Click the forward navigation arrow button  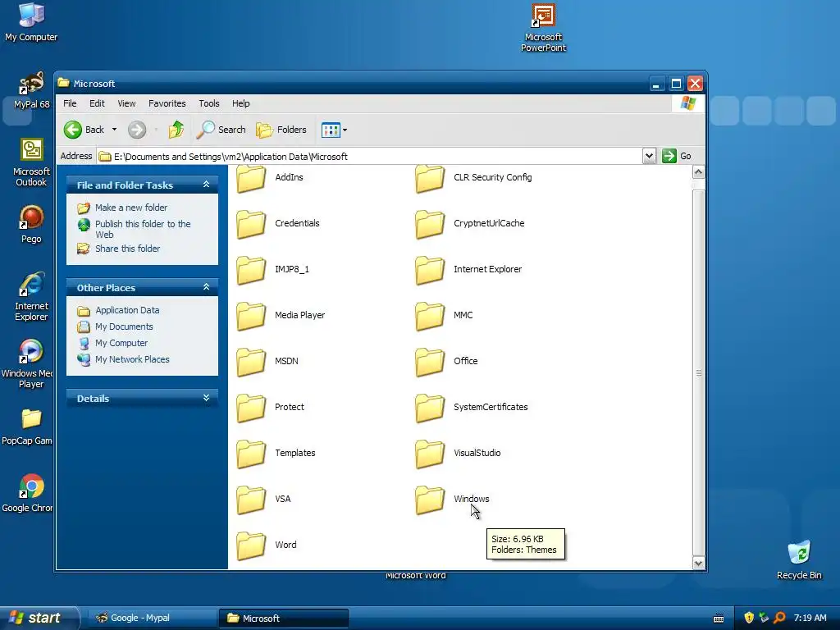click(x=137, y=130)
